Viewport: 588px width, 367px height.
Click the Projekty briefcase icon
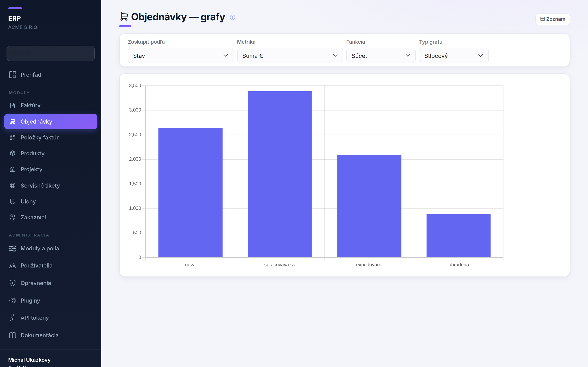coord(13,169)
